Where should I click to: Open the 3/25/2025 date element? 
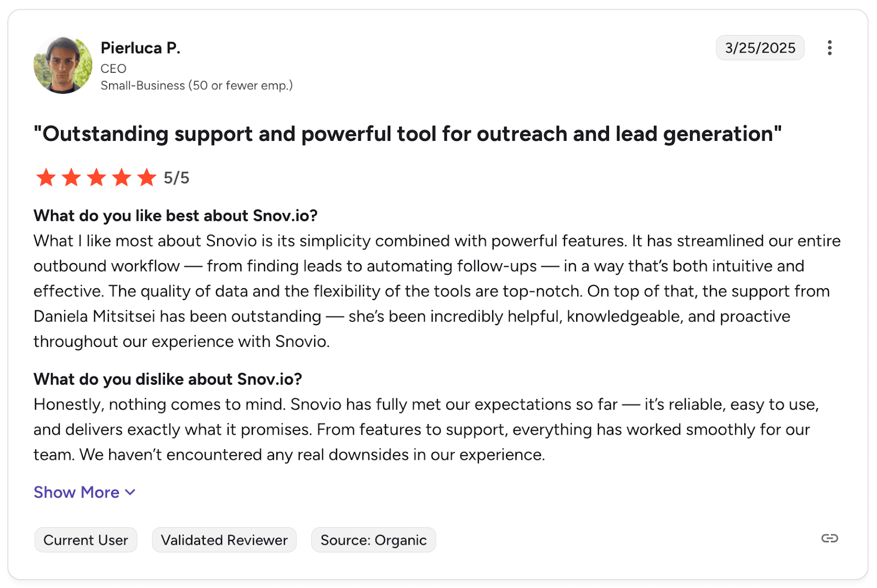pyautogui.click(x=760, y=48)
